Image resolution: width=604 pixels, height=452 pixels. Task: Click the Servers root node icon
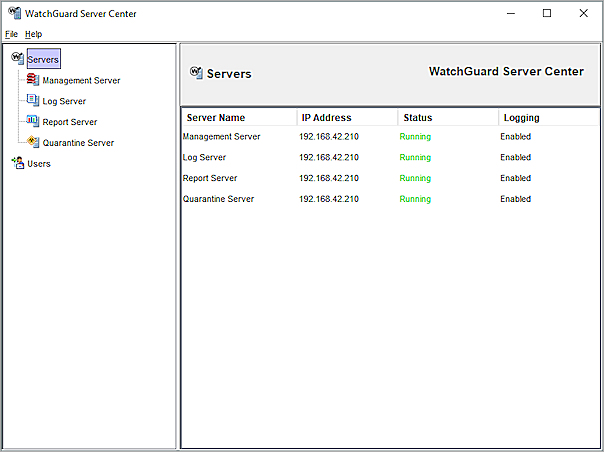pos(17,59)
